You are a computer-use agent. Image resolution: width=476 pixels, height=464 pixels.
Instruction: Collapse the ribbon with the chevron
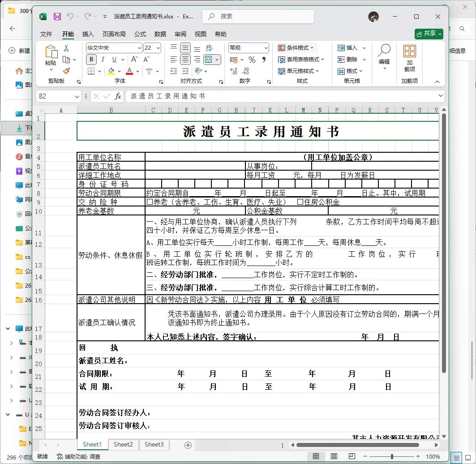pos(437,82)
